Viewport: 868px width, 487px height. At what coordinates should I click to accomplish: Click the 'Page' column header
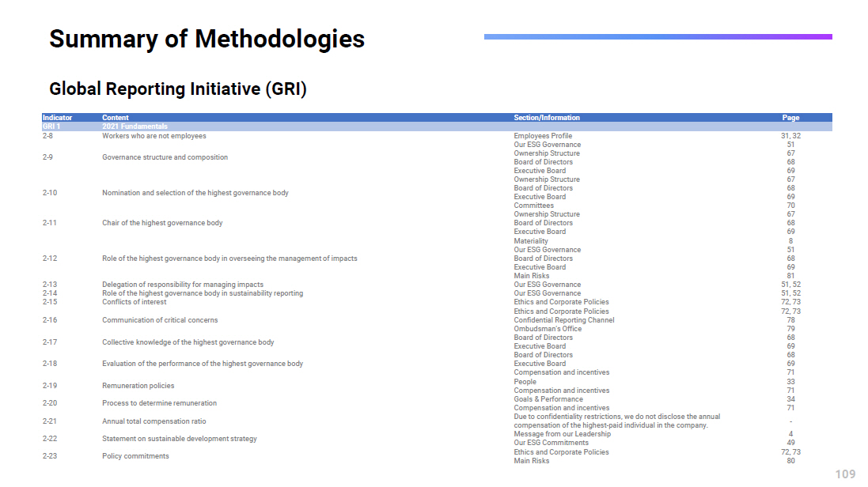point(790,118)
